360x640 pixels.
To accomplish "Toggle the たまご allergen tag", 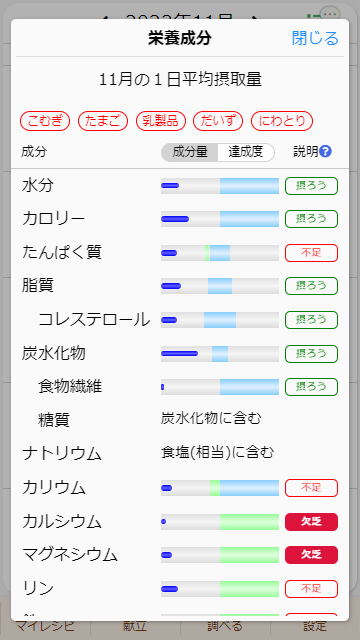I will 103,121.
